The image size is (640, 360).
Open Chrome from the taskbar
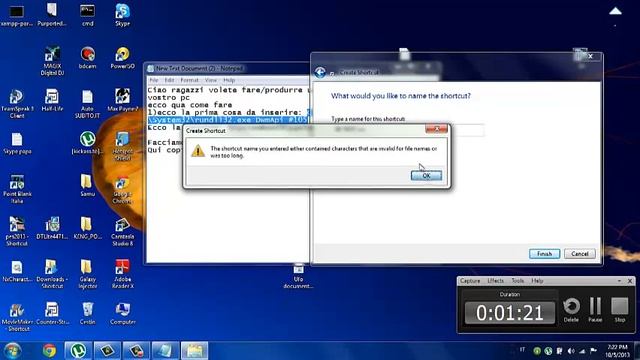49,351
